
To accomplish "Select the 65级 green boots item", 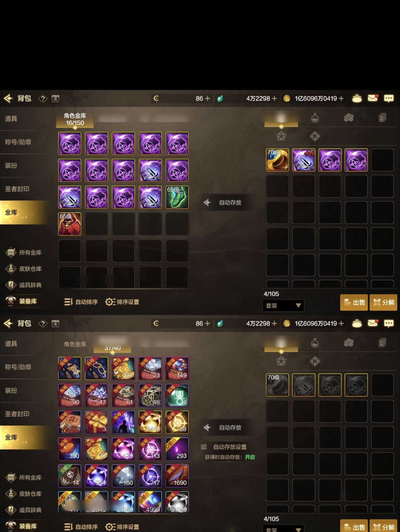I will click(177, 197).
